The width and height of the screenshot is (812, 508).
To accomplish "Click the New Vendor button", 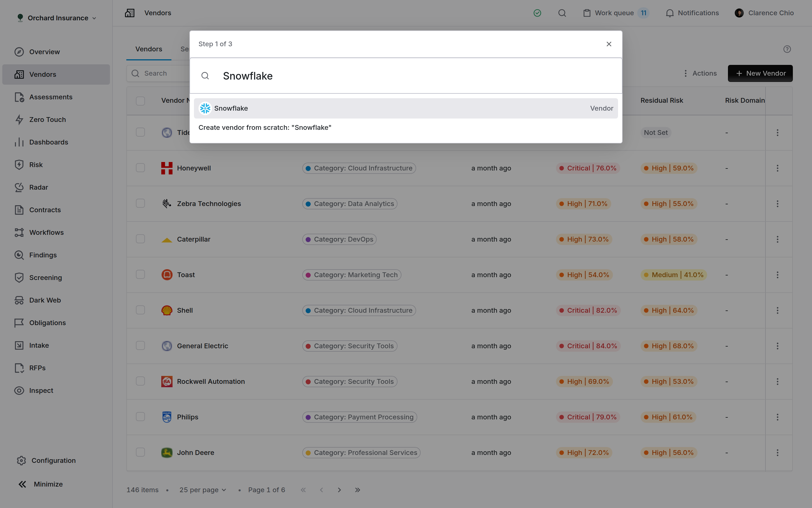I will (x=760, y=73).
